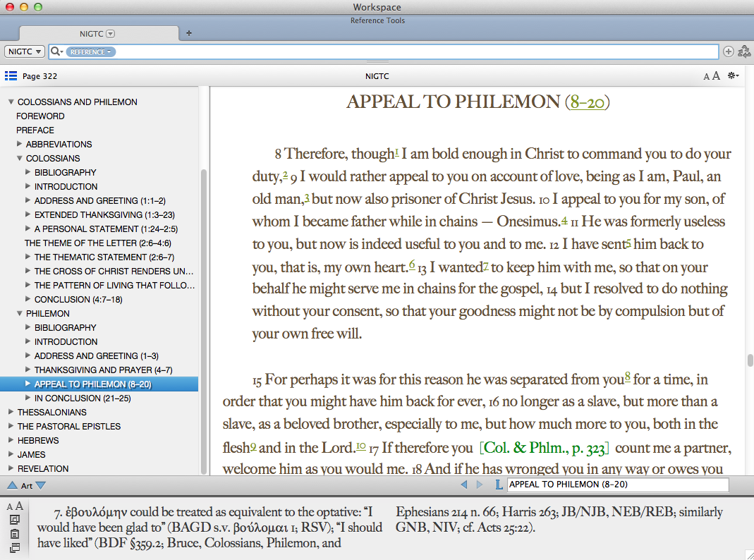This screenshot has width=754, height=560.
Task: Click the blue L library icon
Action: click(499, 485)
